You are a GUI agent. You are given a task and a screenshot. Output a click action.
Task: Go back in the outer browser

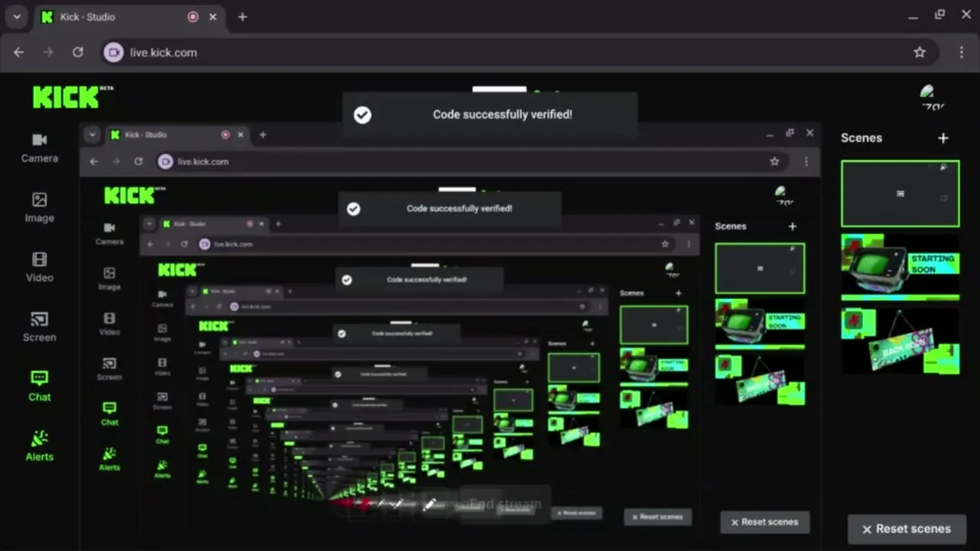click(19, 52)
